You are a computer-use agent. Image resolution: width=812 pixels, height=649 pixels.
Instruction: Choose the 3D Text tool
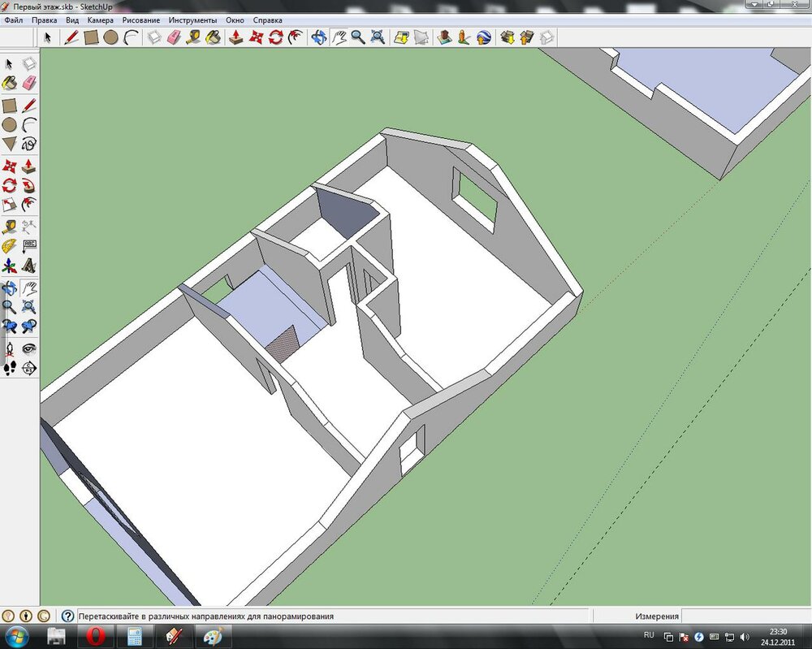pos(29,266)
